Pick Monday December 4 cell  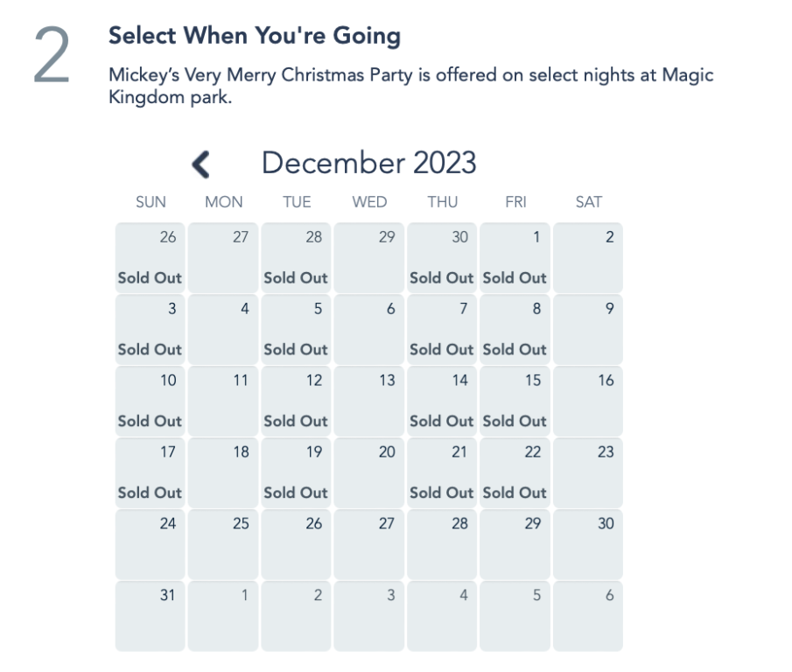(x=223, y=329)
